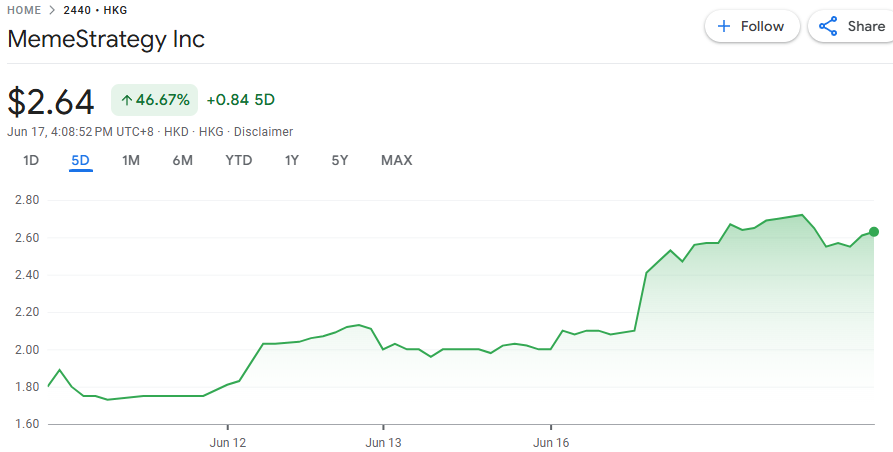
Task: Click the green up-arrow percentage badge
Action: click(155, 100)
